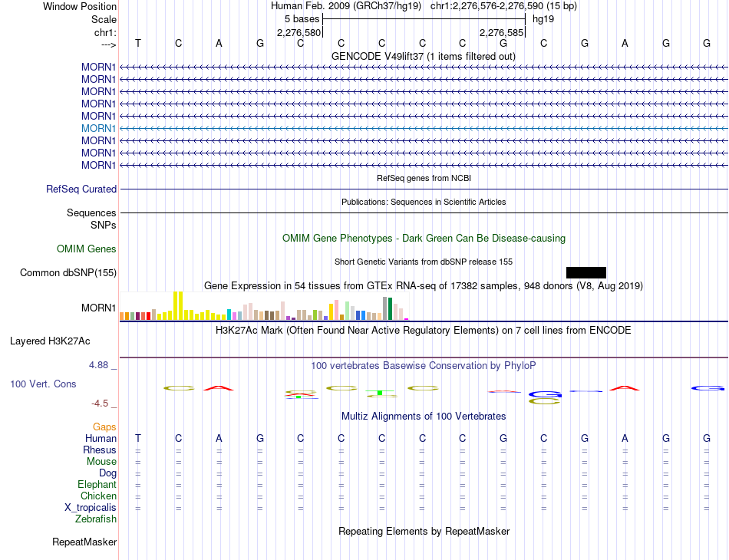Click the light blue MORN1 transcript label
729x560 pixels.
pos(98,128)
